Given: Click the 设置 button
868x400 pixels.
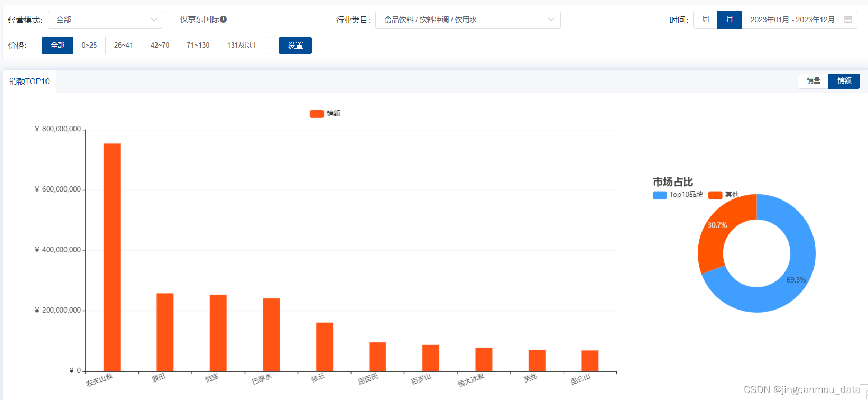Looking at the screenshot, I should point(295,46).
